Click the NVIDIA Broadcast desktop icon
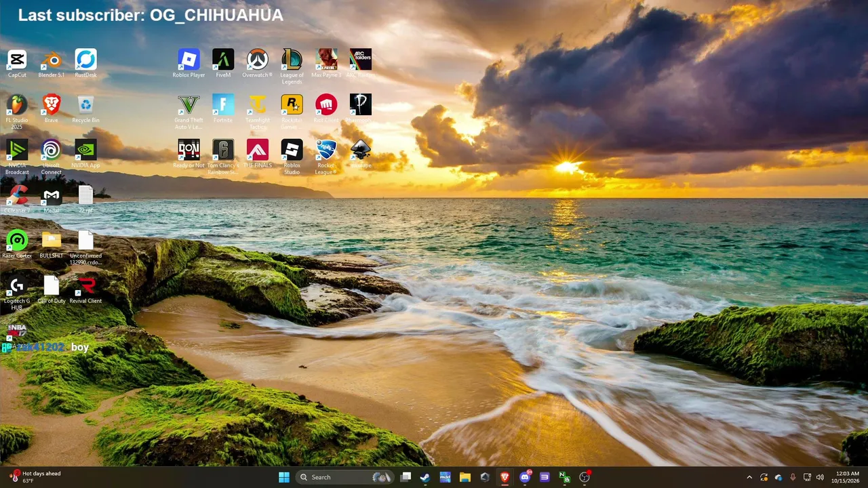Screen dimensions: 868x488 [17, 157]
